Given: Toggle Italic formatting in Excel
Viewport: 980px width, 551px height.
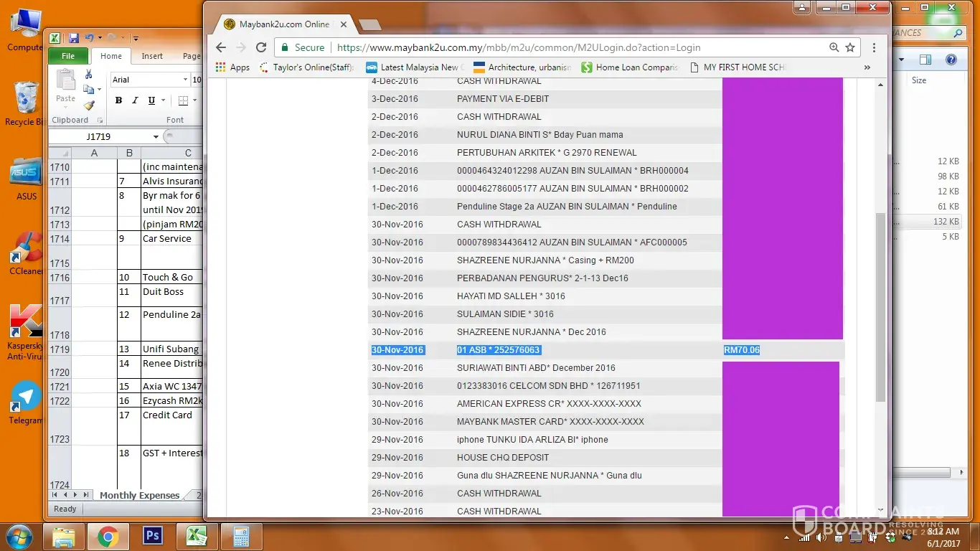Looking at the screenshot, I should point(135,100).
